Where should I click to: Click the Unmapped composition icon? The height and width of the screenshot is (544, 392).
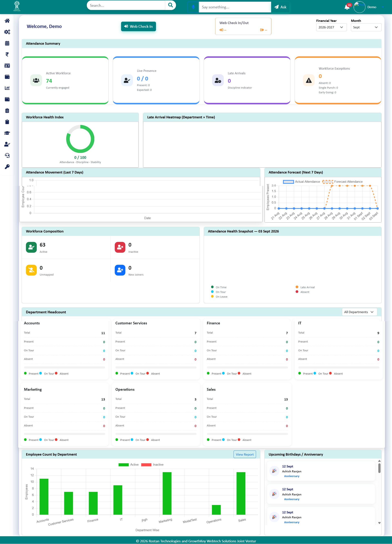click(31, 270)
